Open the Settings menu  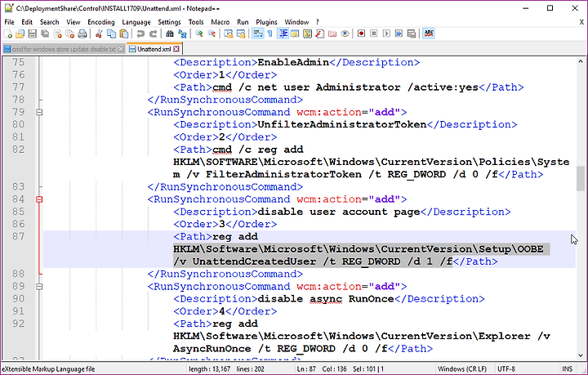[x=170, y=22]
